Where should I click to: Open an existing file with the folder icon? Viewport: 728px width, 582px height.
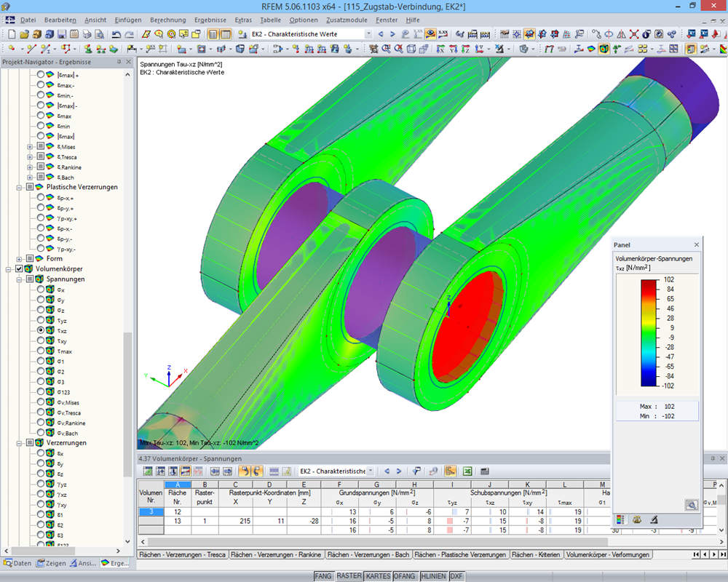click(x=24, y=34)
